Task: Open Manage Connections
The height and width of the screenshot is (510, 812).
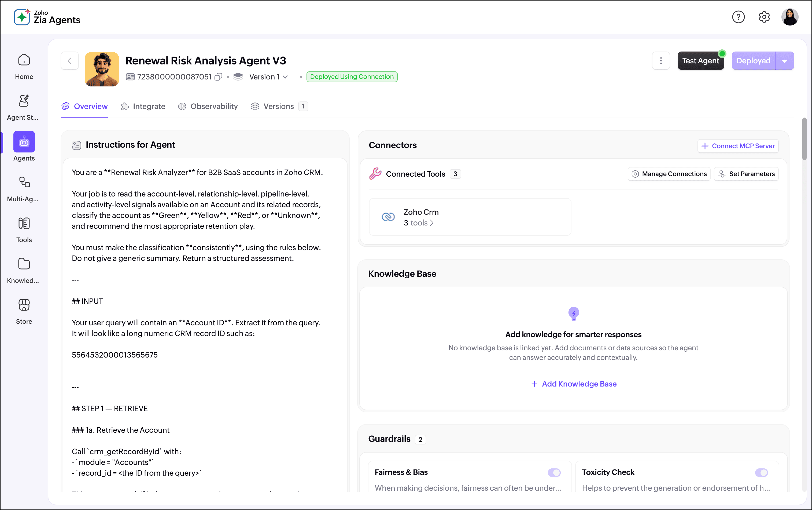Action: pos(669,174)
